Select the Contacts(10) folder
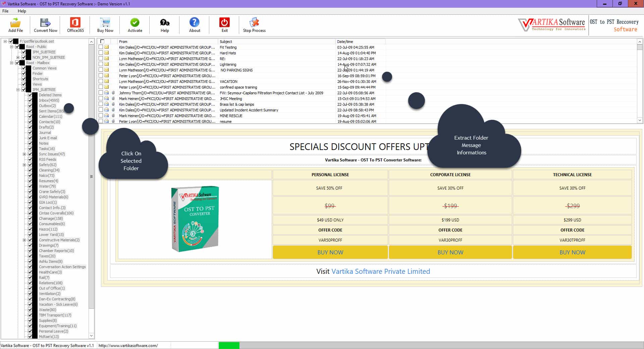This screenshot has height=349, width=644. coord(49,122)
